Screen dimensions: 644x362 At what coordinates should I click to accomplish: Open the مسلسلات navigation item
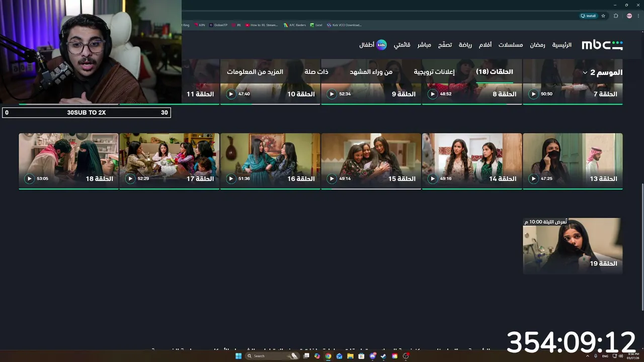click(x=511, y=45)
